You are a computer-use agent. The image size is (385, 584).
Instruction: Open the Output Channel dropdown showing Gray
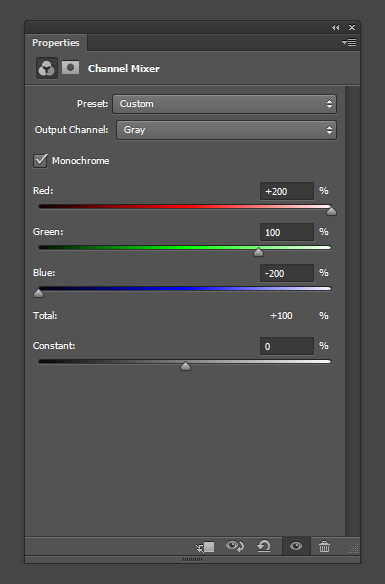226,130
